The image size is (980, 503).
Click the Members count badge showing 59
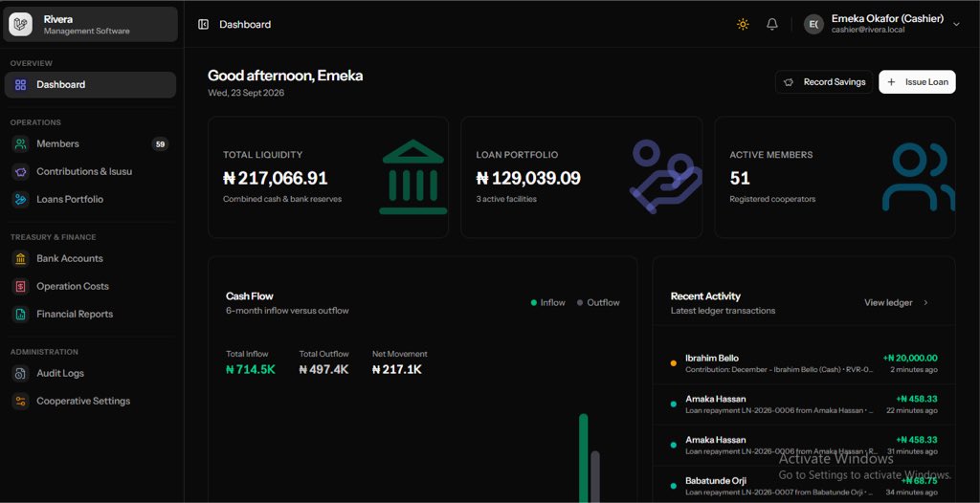(160, 144)
